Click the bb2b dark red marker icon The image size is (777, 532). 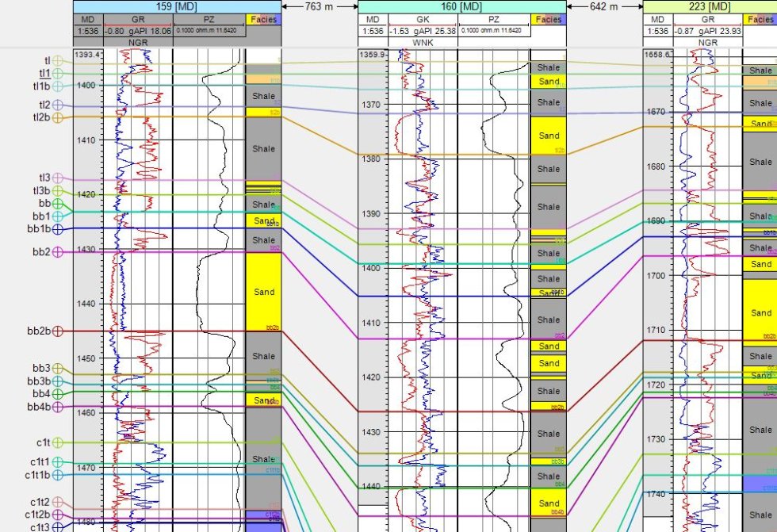pyautogui.click(x=58, y=331)
